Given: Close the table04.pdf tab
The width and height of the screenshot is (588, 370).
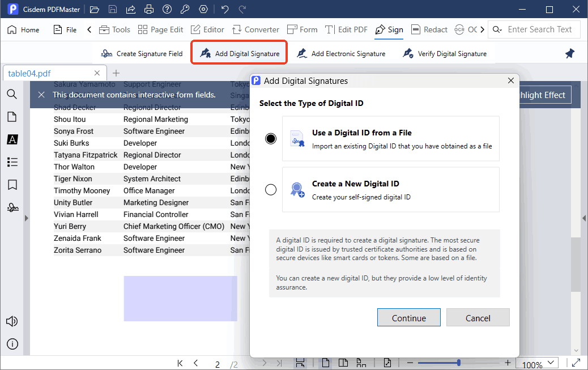Looking at the screenshot, I should pos(97,73).
